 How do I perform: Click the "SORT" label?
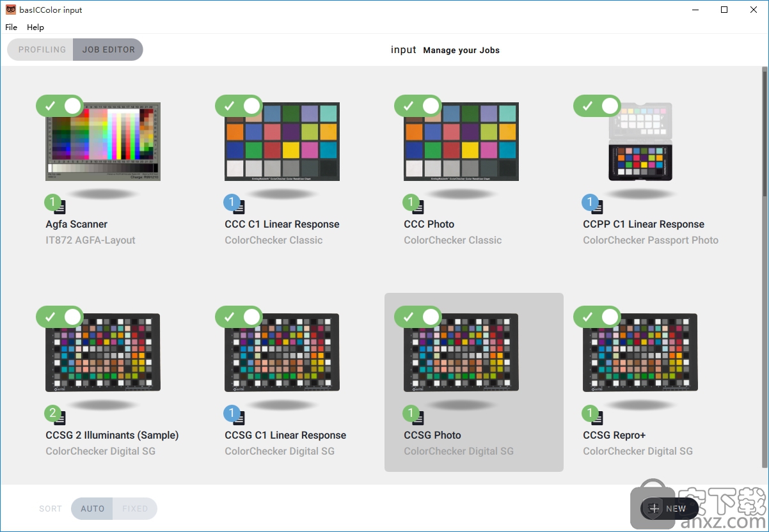click(51, 509)
